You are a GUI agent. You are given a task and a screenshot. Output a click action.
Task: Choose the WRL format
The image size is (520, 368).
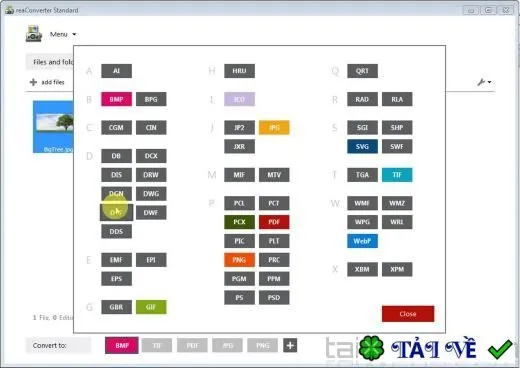pos(397,222)
